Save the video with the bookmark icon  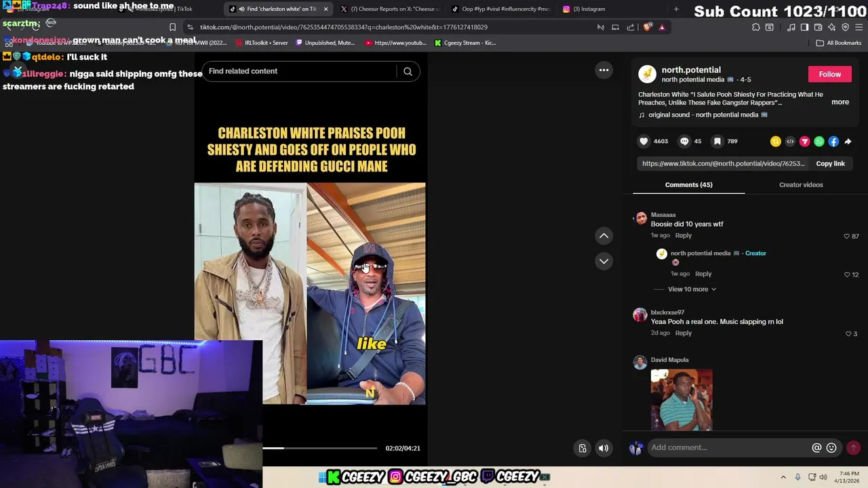717,141
